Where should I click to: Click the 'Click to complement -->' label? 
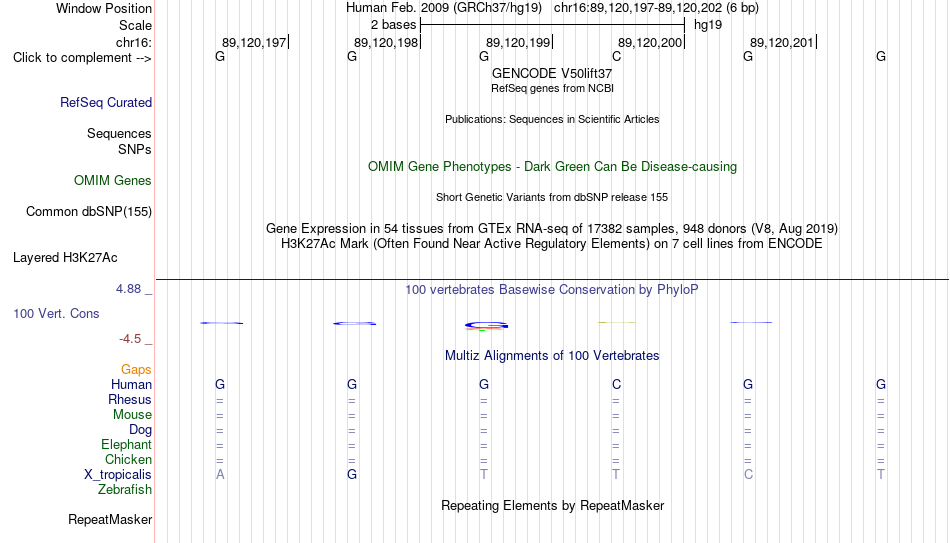click(x=82, y=58)
